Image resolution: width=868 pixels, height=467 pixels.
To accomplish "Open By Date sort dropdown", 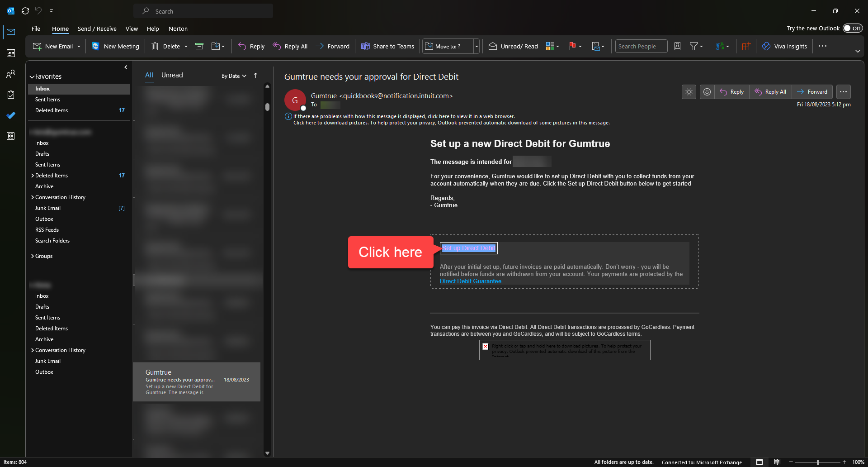I will (234, 76).
